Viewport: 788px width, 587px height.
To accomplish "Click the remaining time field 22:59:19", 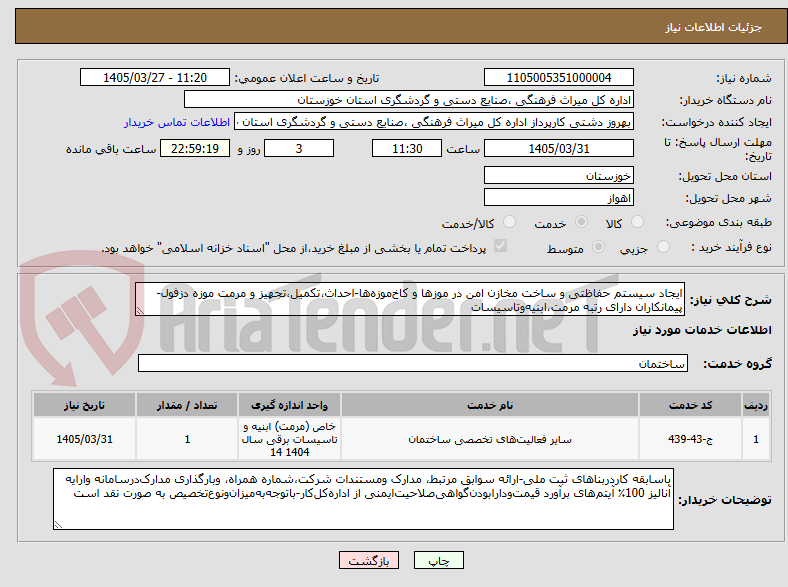I will click(195, 148).
